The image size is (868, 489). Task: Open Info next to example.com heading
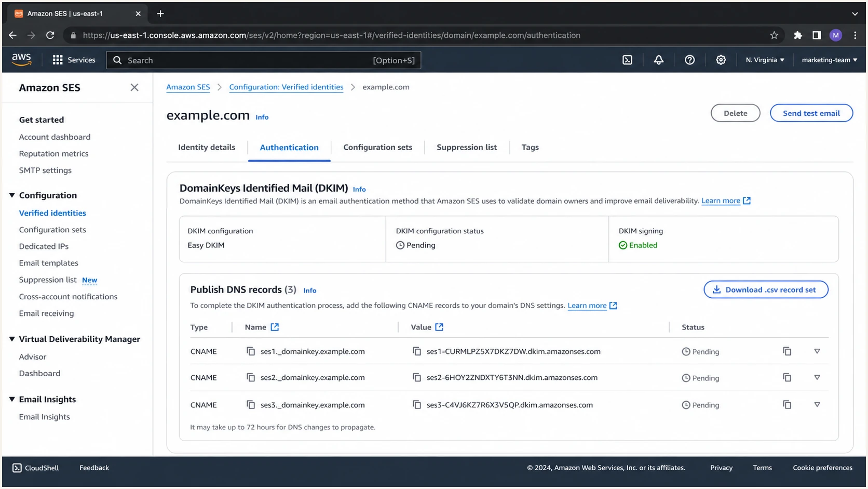262,117
